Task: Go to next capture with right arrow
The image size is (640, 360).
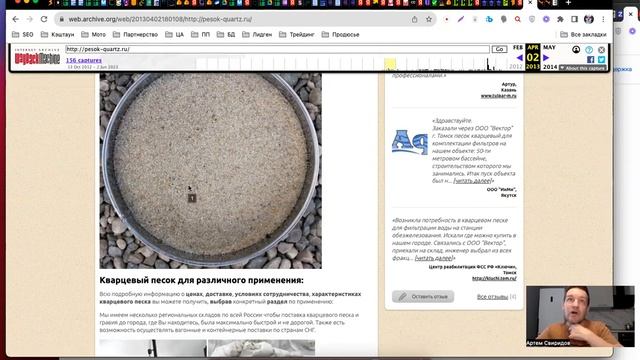Action: (x=546, y=58)
